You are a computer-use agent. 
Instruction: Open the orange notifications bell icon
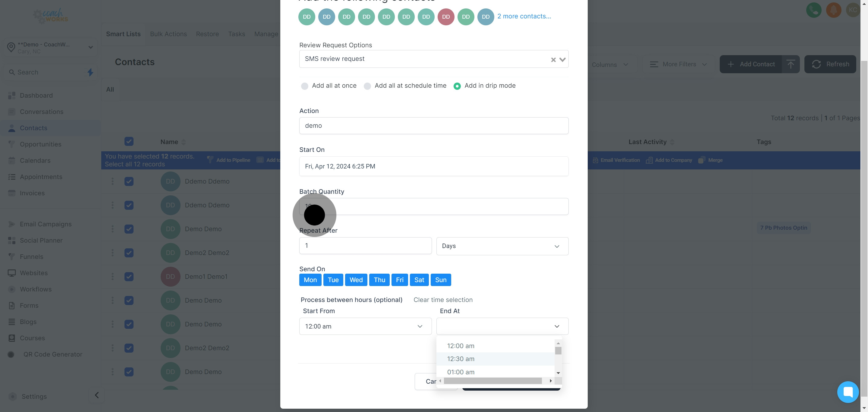(833, 10)
